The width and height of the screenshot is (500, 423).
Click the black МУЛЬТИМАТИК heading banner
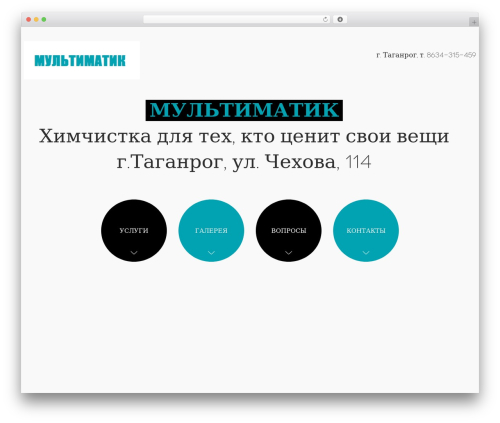244,110
